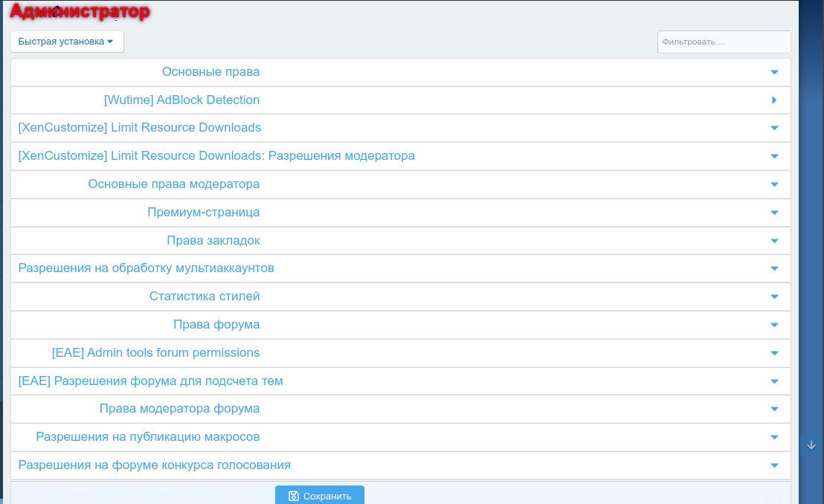Click the scroll-down arrow button at right edge
The image size is (824, 504).
tap(811, 445)
